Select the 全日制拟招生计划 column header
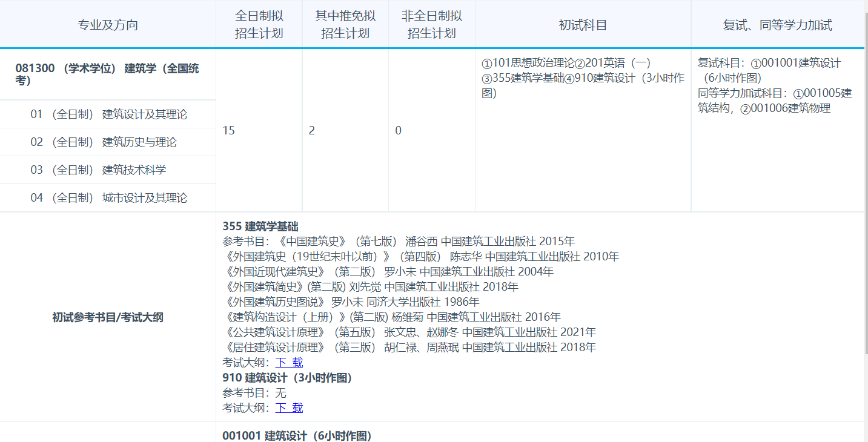The height and width of the screenshot is (442, 868). [x=259, y=24]
